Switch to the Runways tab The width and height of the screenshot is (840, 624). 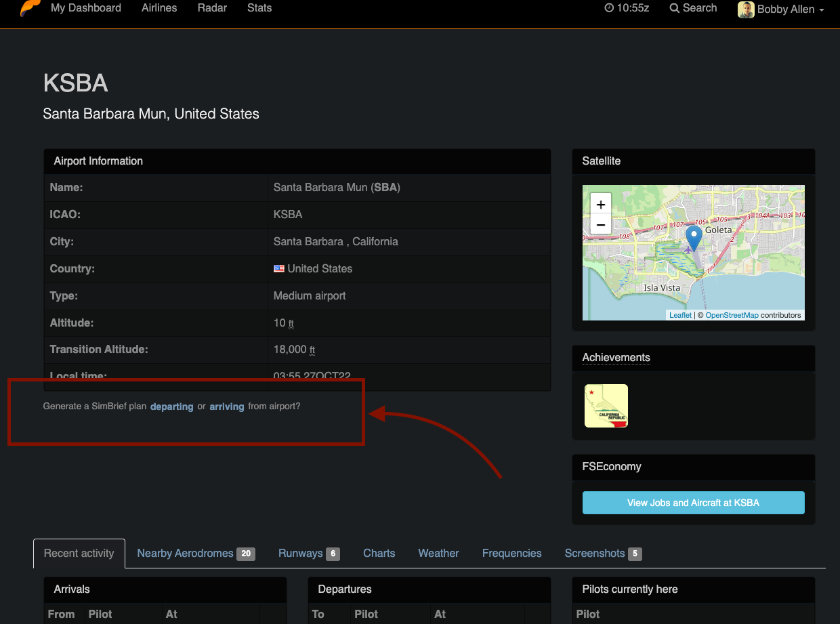pos(300,553)
